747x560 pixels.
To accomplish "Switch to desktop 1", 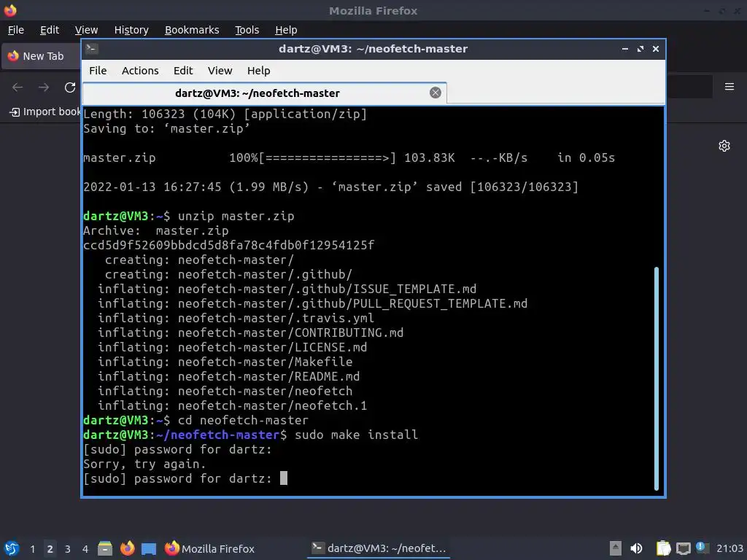I will click(x=32, y=549).
